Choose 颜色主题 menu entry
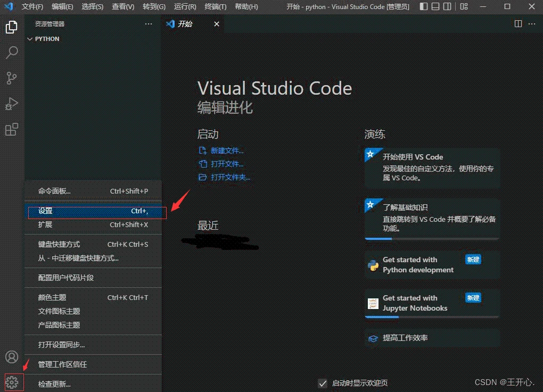The width and height of the screenshot is (543, 392). [x=93, y=297]
